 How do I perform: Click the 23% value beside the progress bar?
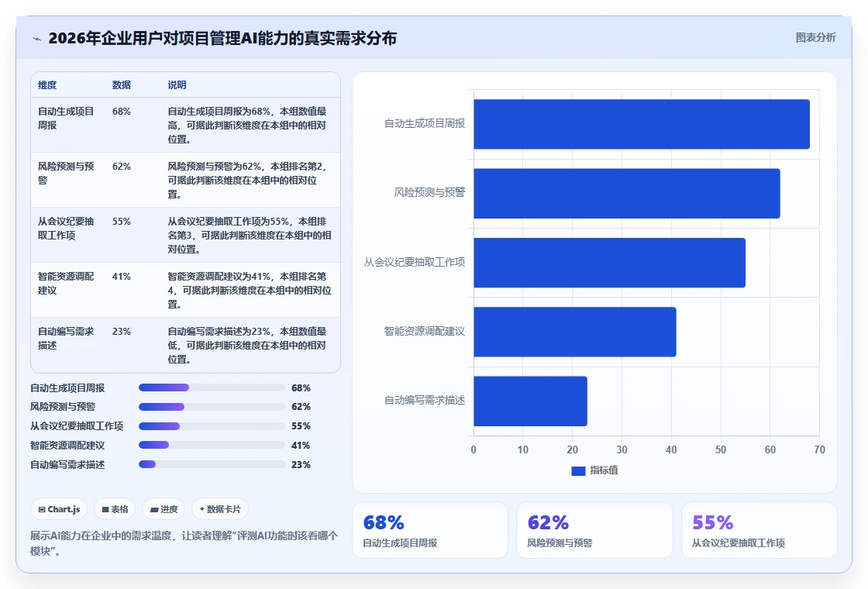point(301,465)
